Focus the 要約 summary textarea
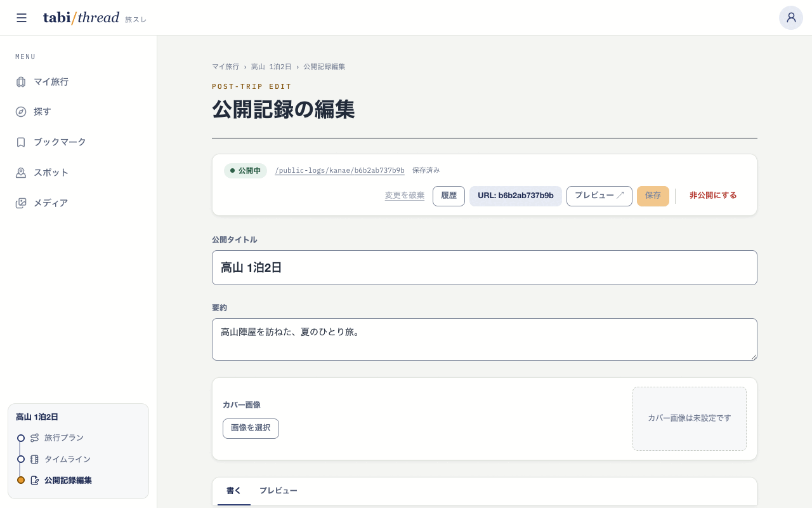The image size is (812, 508). tap(485, 340)
